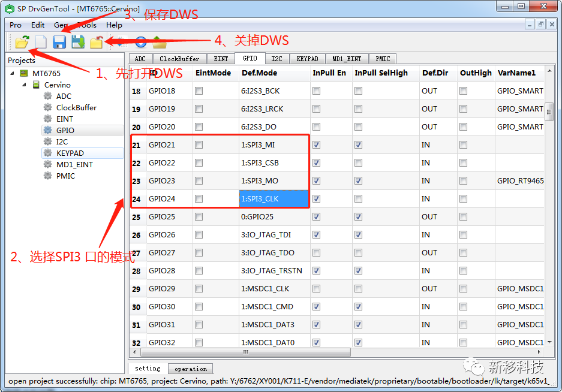Click the gear icon beside I2C in tree
This screenshot has width=562, height=392.
[47, 141]
